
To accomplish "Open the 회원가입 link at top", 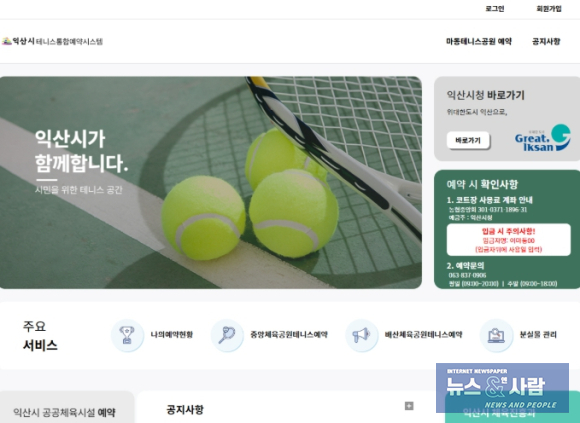I will 549,9.
